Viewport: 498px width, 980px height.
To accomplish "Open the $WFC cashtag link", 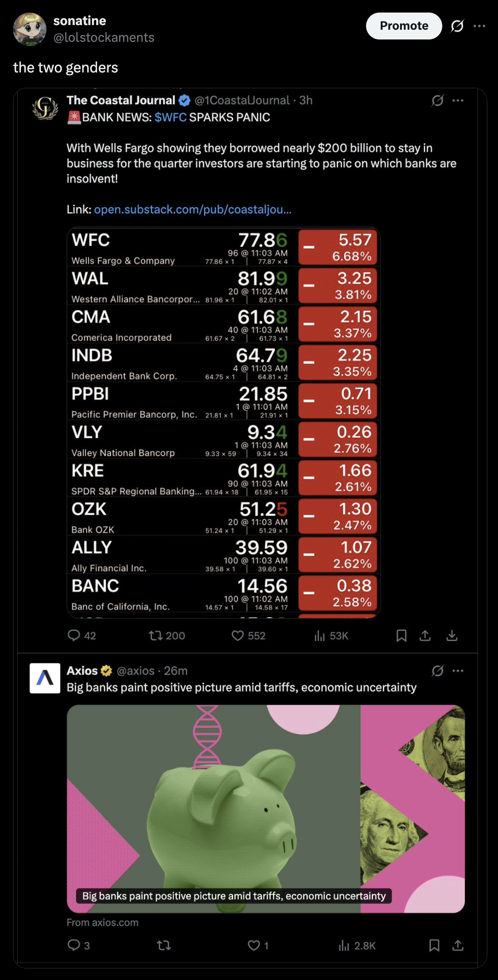I will pyautogui.click(x=170, y=117).
